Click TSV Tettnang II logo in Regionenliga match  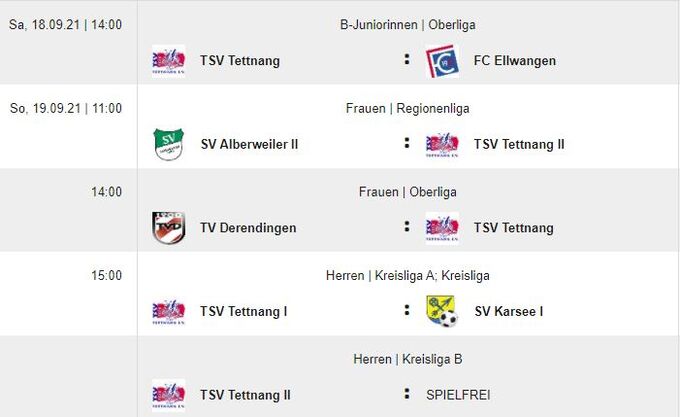click(441, 144)
